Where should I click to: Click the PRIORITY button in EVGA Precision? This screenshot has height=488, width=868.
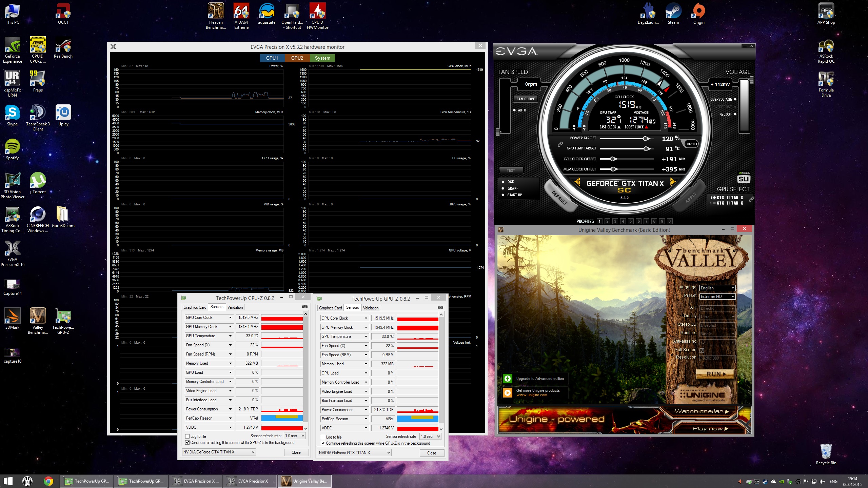coord(691,144)
